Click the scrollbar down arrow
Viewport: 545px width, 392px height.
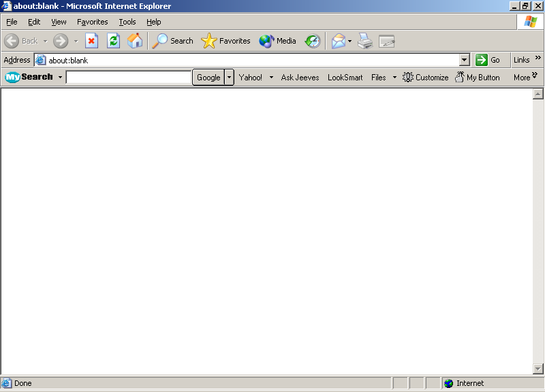(538, 368)
